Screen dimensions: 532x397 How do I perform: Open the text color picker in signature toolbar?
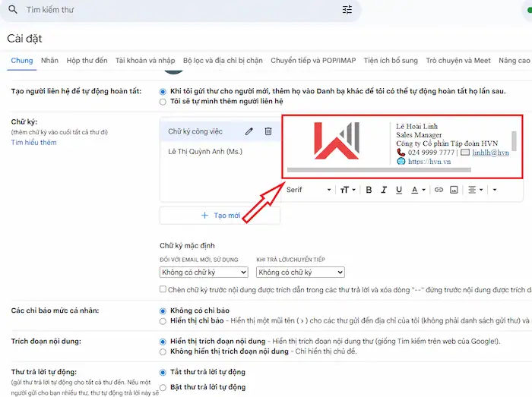418,190
